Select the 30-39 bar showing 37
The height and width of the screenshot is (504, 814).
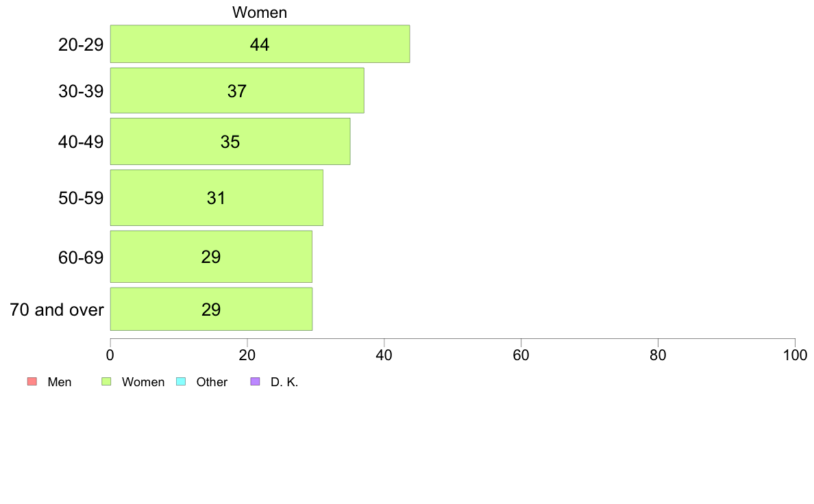tap(237, 90)
